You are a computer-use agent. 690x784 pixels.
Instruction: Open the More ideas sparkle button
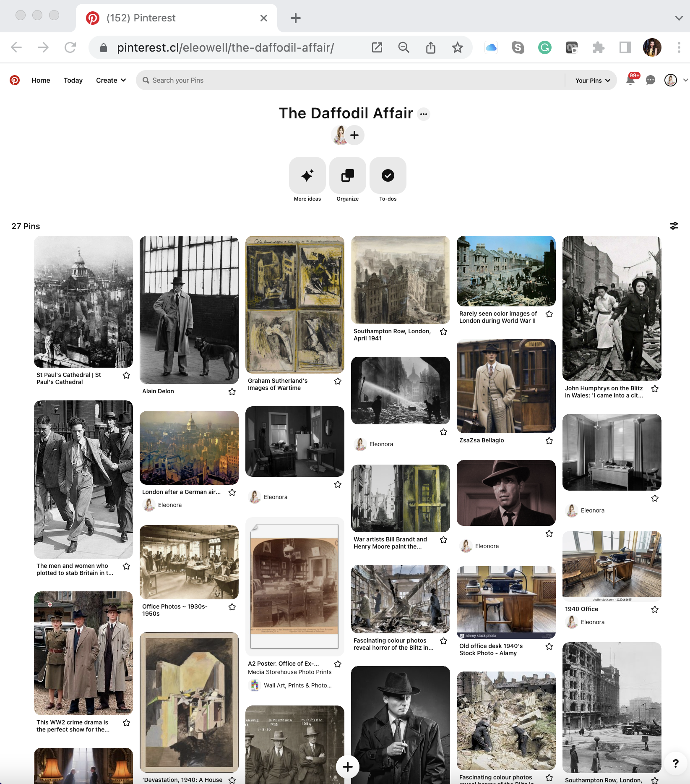307,175
